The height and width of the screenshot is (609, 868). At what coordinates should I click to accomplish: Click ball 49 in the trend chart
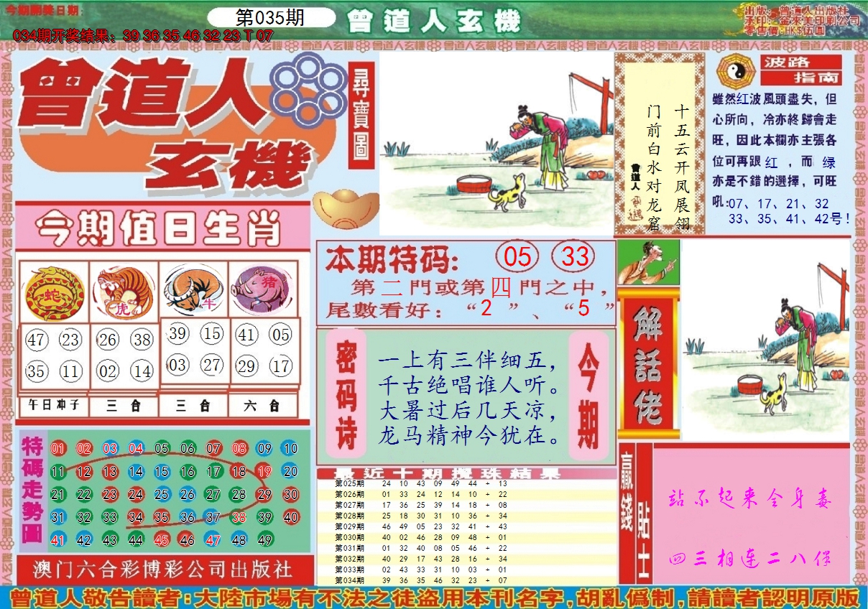point(264,539)
